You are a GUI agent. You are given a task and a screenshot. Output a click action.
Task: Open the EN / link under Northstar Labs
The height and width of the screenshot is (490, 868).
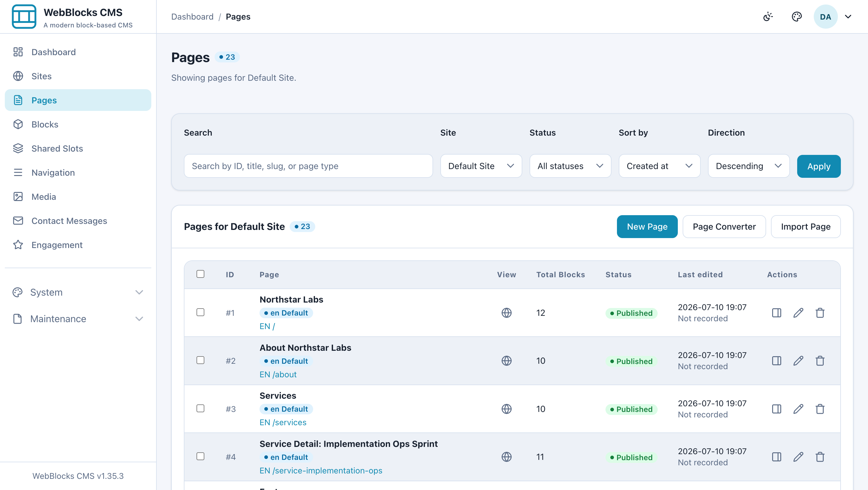click(267, 326)
